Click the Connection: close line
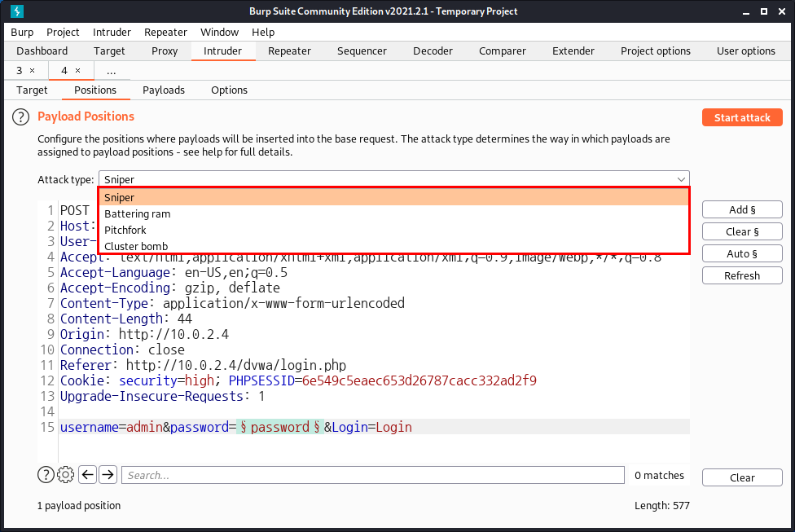 [122, 350]
